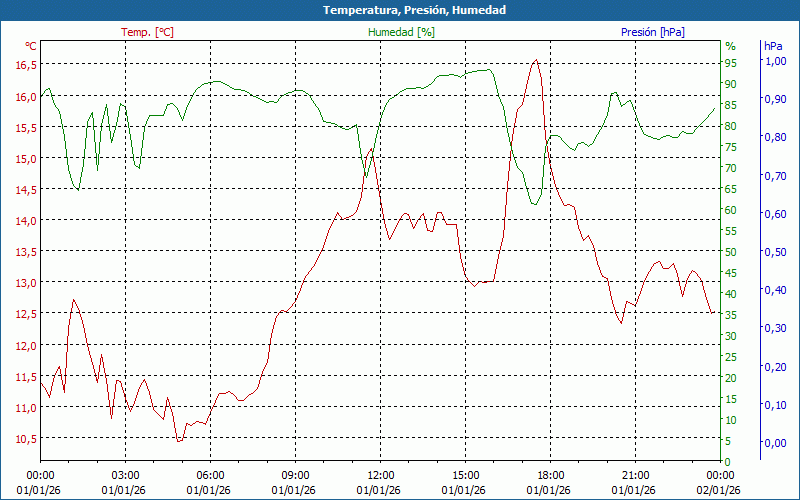Click the red °C axis unit label

(x=31, y=46)
